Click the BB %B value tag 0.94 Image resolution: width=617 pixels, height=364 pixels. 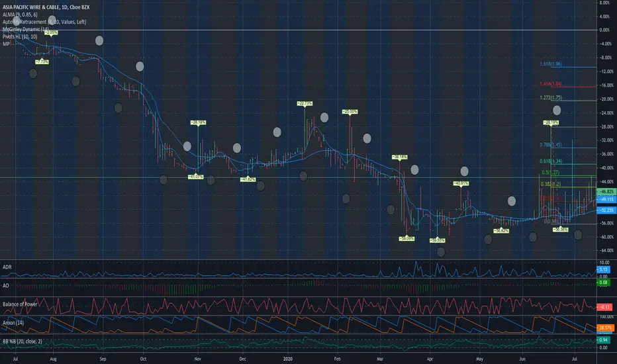603,340
